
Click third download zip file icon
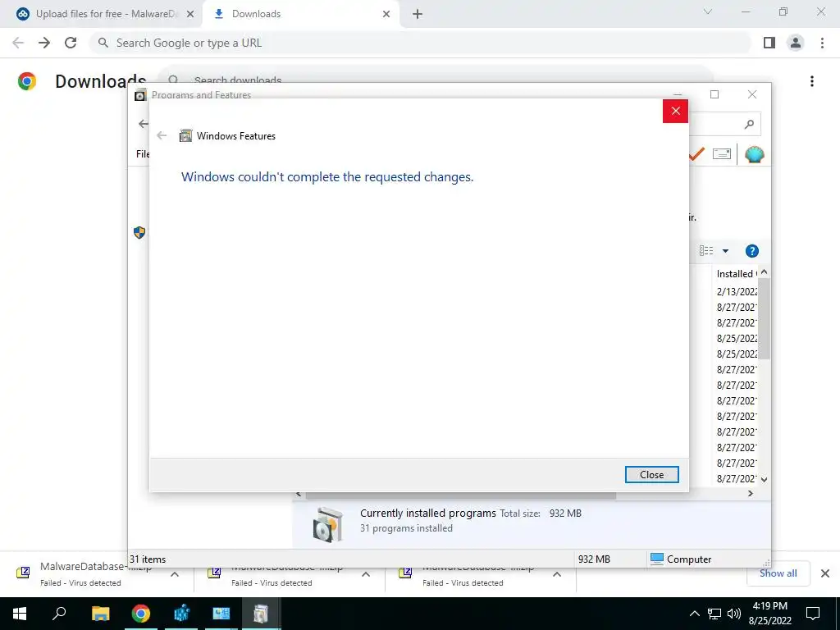click(x=405, y=573)
